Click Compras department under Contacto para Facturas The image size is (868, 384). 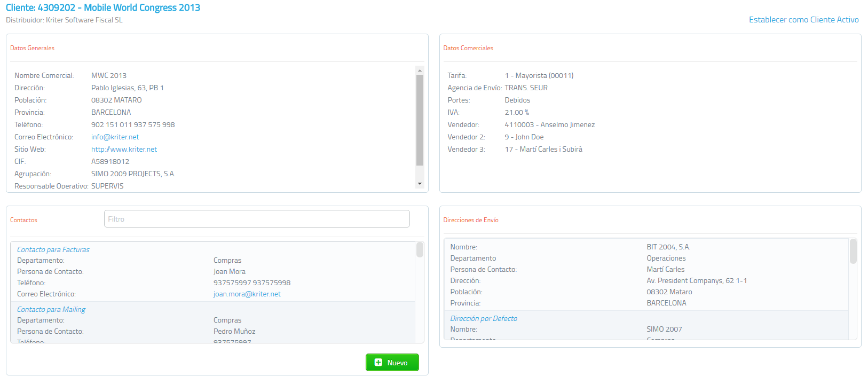227,261
